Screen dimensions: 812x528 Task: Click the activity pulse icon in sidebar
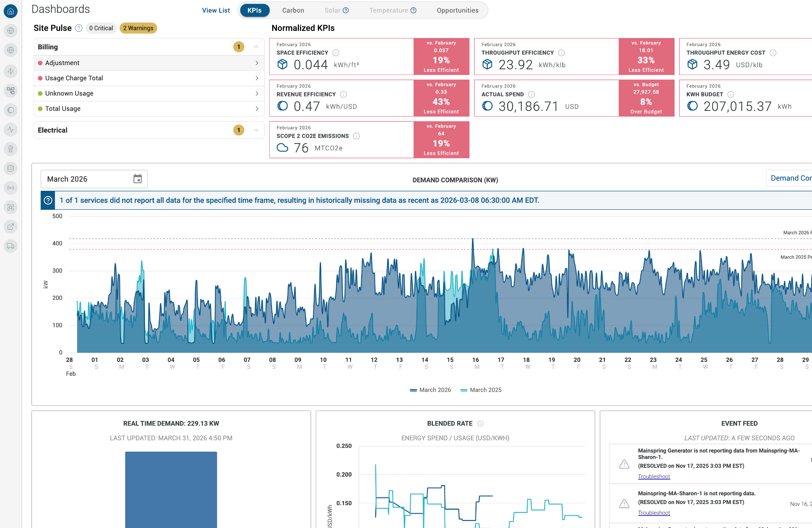pyautogui.click(x=11, y=130)
